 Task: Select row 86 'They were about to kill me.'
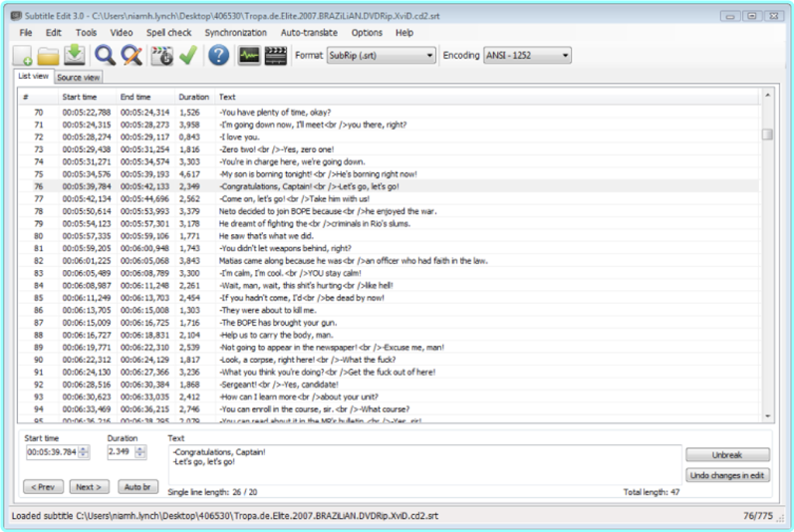pos(389,310)
